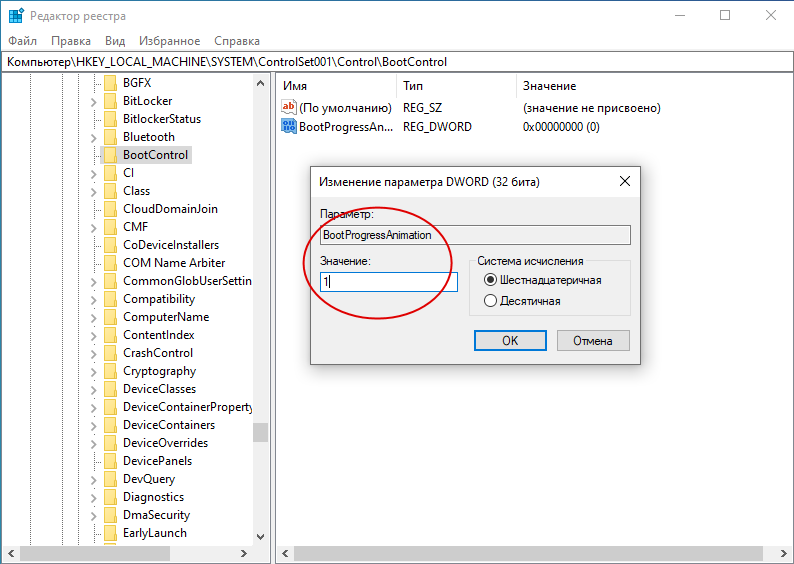The width and height of the screenshot is (794, 564).
Task: Select Десятичная radio button
Action: tap(490, 301)
